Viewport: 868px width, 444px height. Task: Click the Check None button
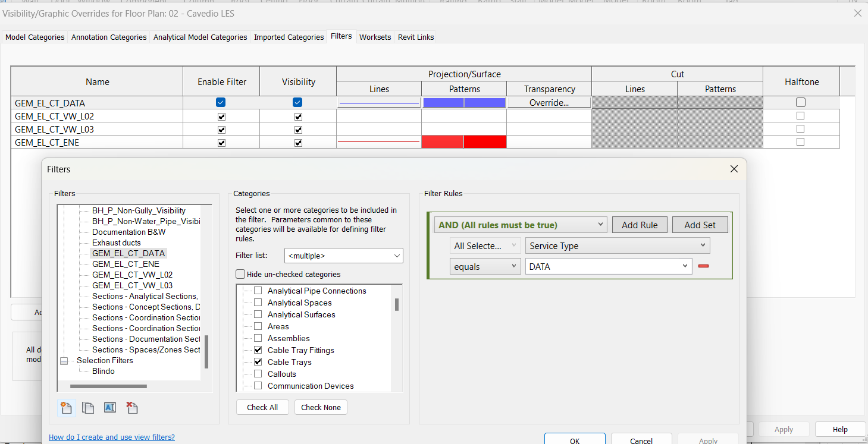point(321,407)
